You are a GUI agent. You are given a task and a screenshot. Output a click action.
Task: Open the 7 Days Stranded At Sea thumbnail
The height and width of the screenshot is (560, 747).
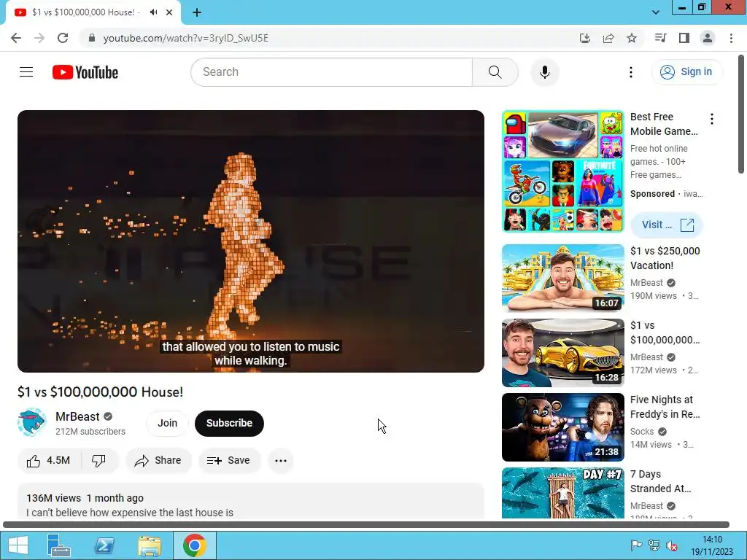click(x=562, y=494)
